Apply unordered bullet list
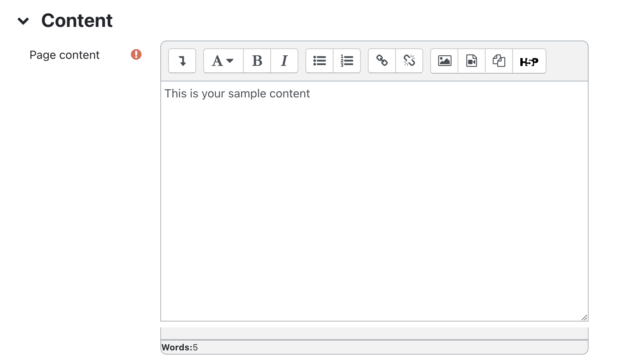Screen dimensions: 628x364 click(319, 61)
